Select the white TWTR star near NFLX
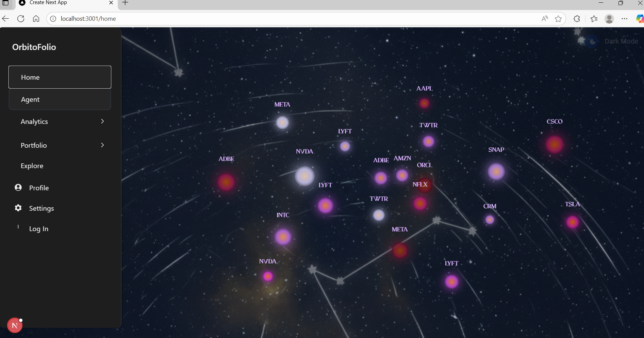Image resolution: width=644 pixels, height=338 pixels. 379,215
